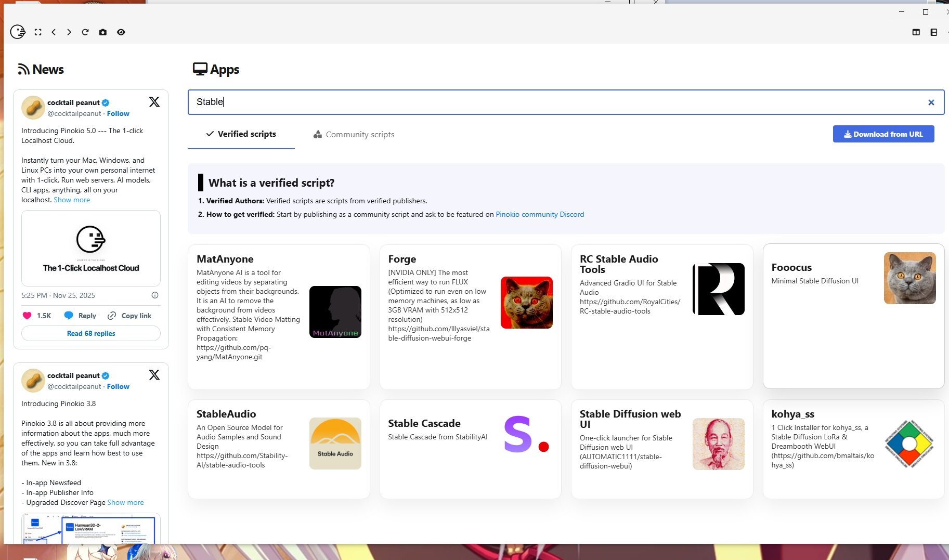Click the Pinokio home logo icon

18,32
